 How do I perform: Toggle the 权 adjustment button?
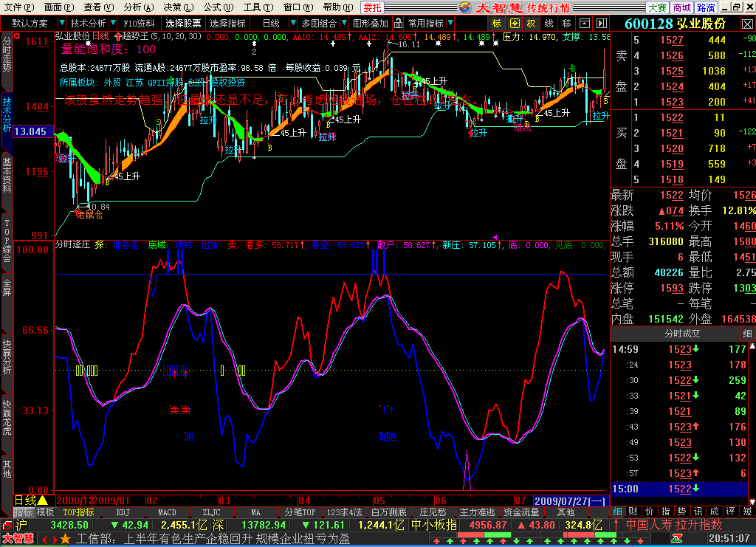[x=532, y=23]
